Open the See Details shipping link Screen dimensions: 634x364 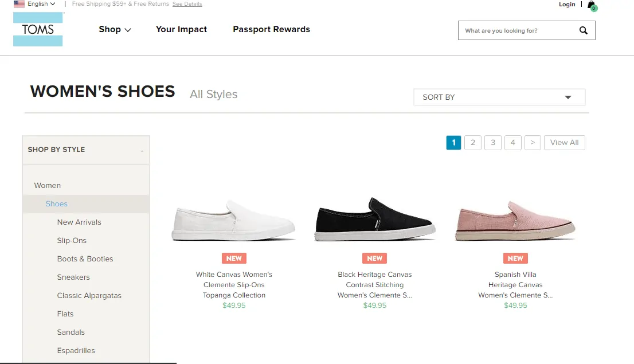pyautogui.click(x=187, y=4)
